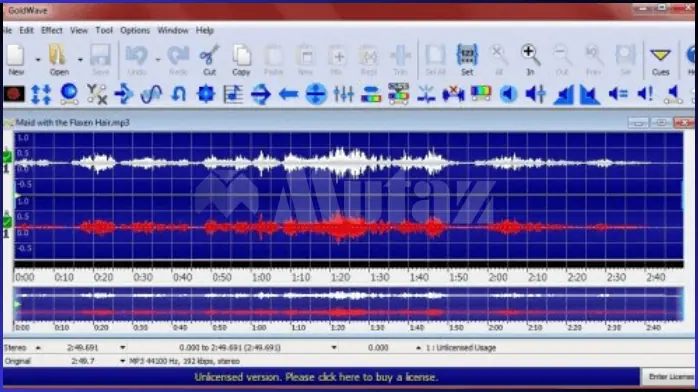Click the U-turn arrow effect icon

[179, 94]
